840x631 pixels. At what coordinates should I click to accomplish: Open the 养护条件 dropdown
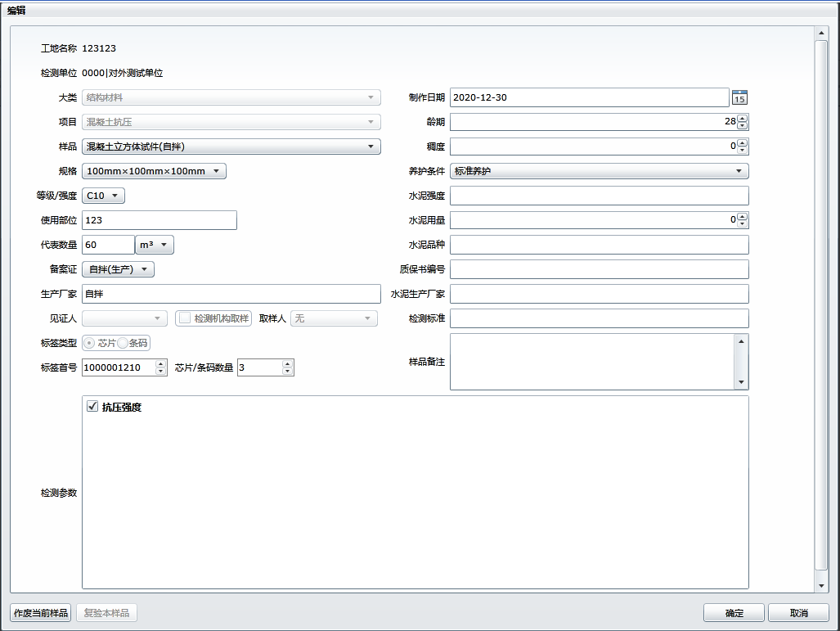(599, 171)
